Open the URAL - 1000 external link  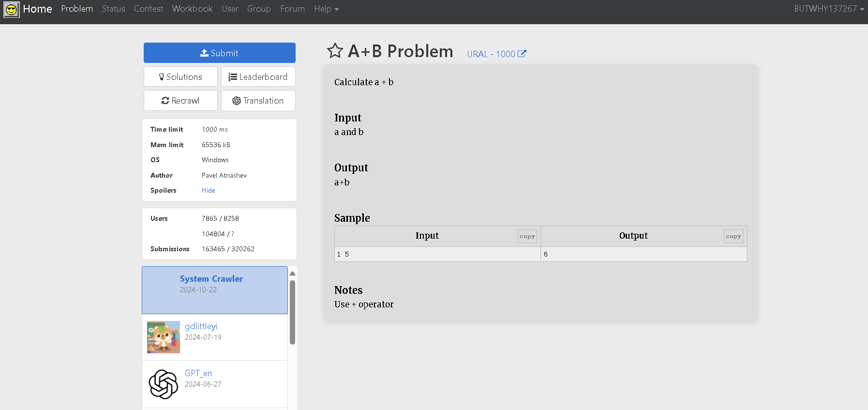[496, 54]
